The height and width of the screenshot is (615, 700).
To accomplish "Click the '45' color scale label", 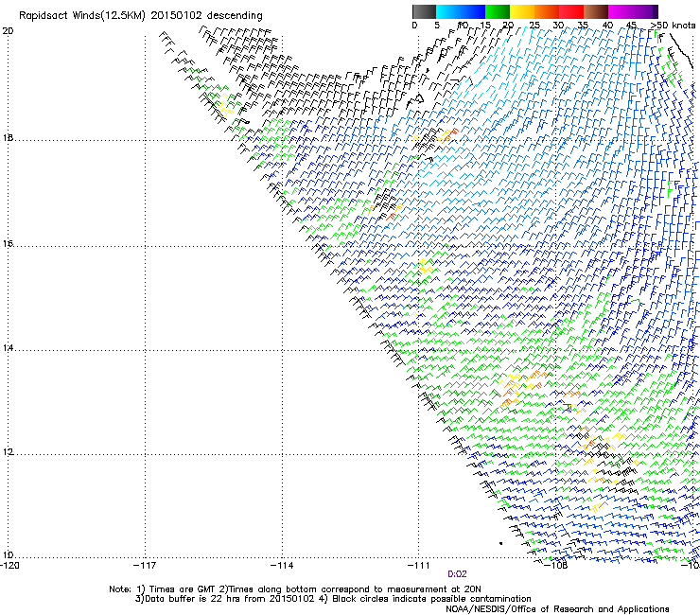I will [x=631, y=26].
